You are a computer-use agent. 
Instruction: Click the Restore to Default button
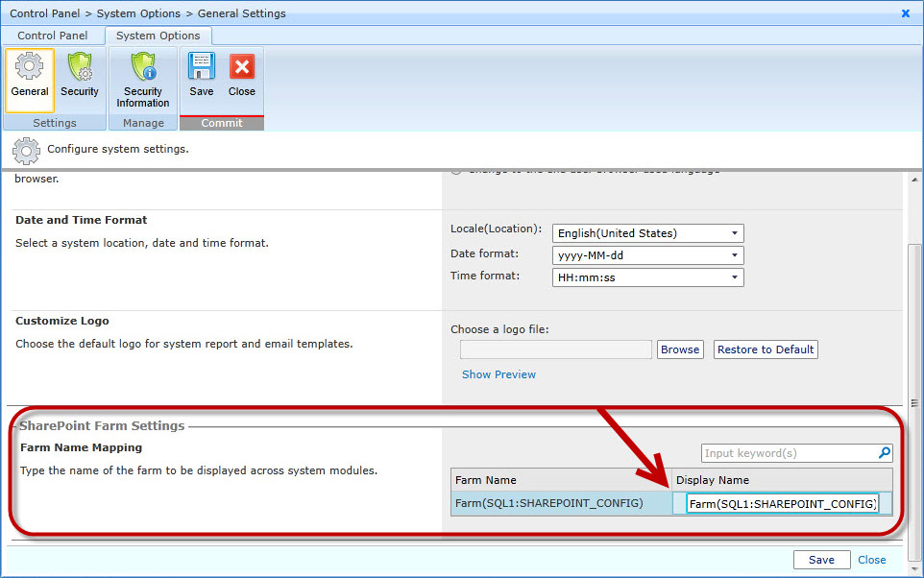click(x=766, y=349)
